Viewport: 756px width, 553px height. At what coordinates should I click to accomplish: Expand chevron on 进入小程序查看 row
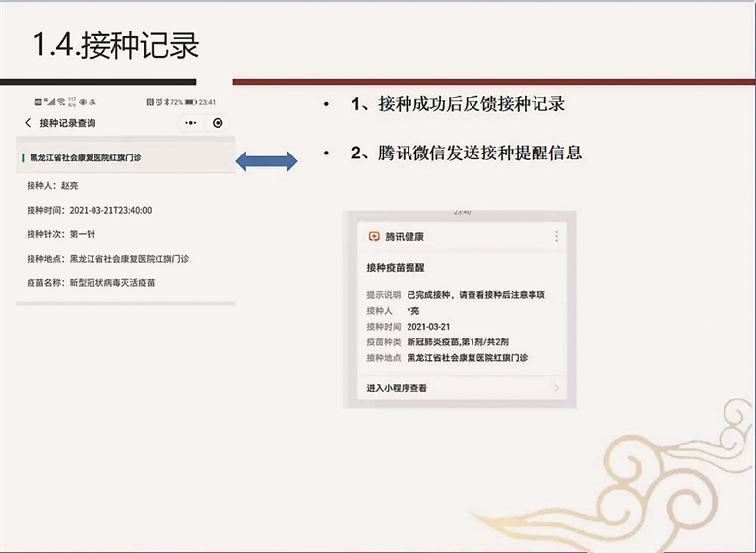556,388
